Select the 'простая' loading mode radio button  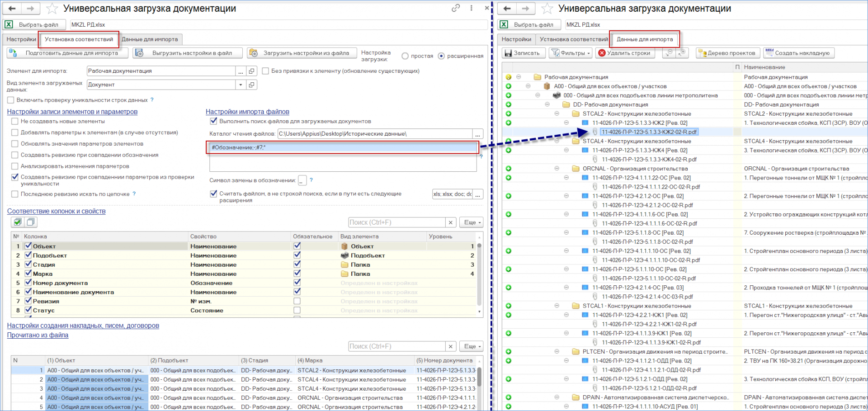405,56
